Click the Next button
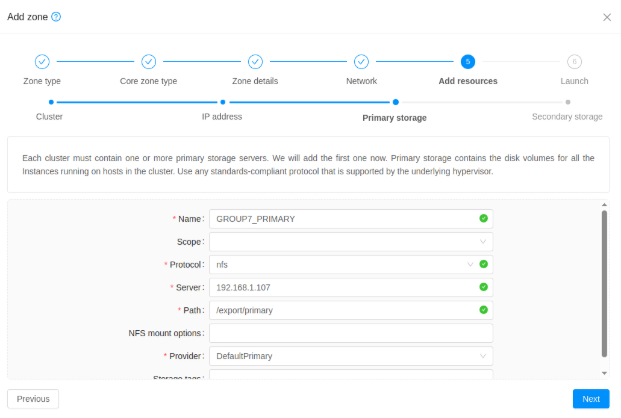The width and height of the screenshot is (621, 418). [591, 399]
